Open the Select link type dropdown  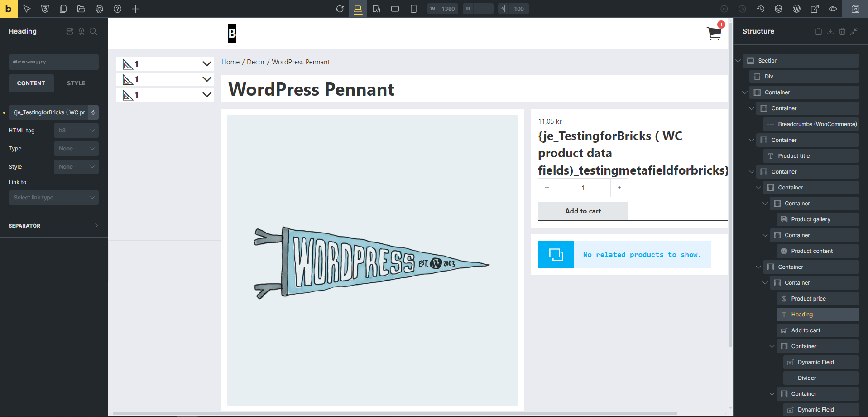53,198
